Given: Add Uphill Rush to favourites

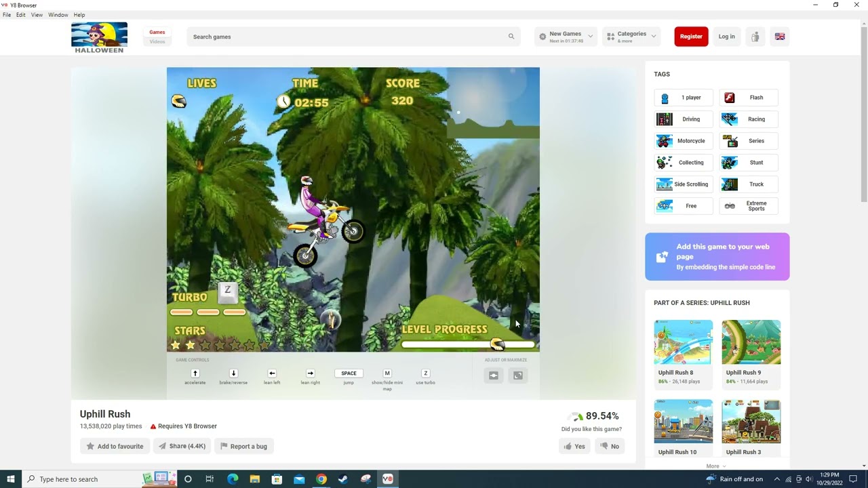Looking at the screenshot, I should [x=115, y=446].
